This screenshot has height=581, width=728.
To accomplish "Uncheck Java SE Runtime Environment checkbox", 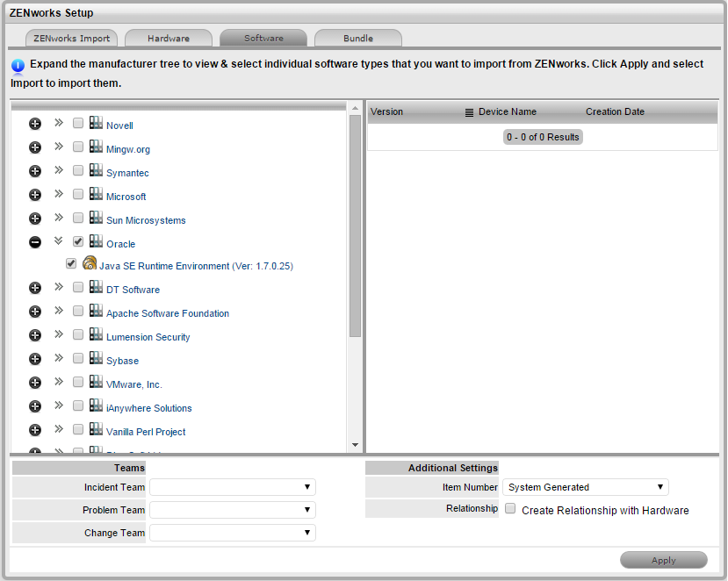I will click(71, 263).
